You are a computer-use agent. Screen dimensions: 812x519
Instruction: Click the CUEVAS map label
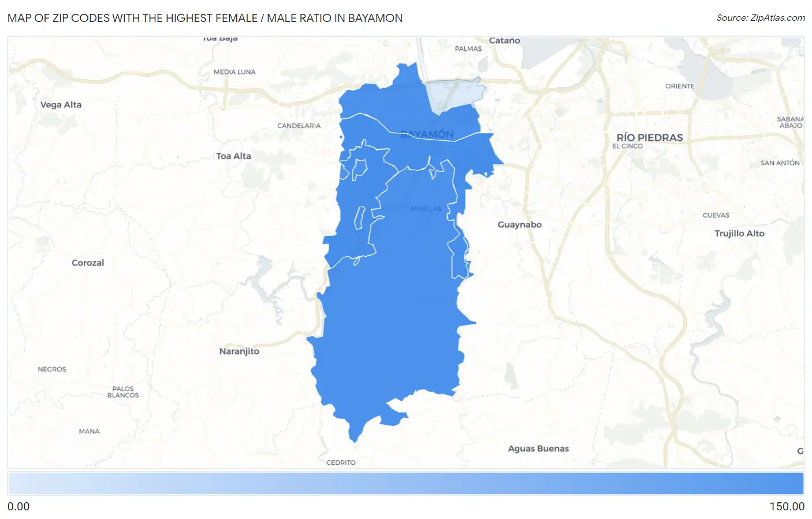(x=716, y=215)
